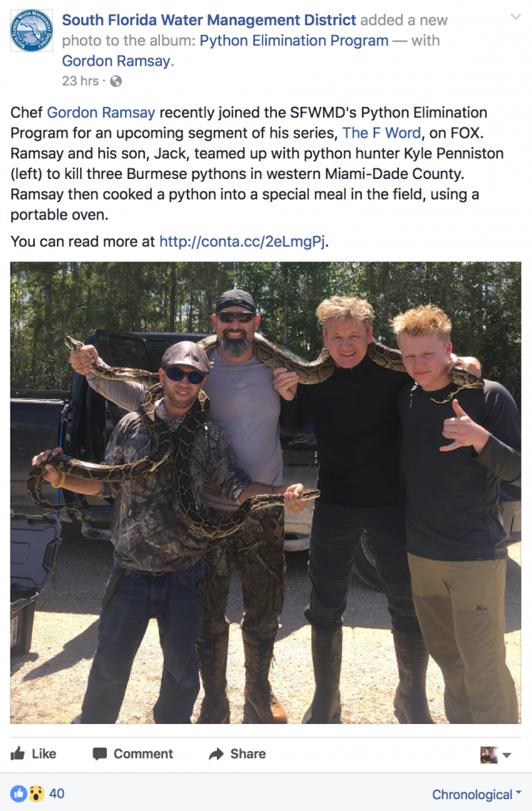Click the Comment speech bubble icon

100,754
